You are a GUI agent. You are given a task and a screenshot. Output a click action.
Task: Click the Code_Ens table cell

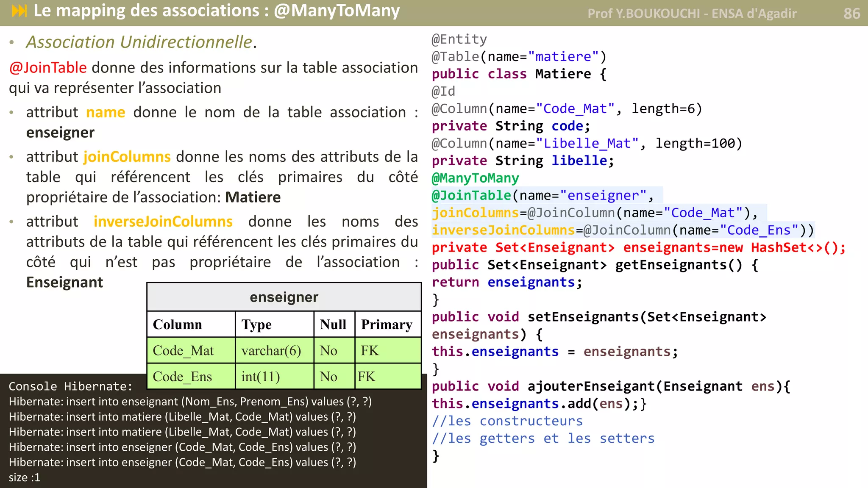point(182,377)
